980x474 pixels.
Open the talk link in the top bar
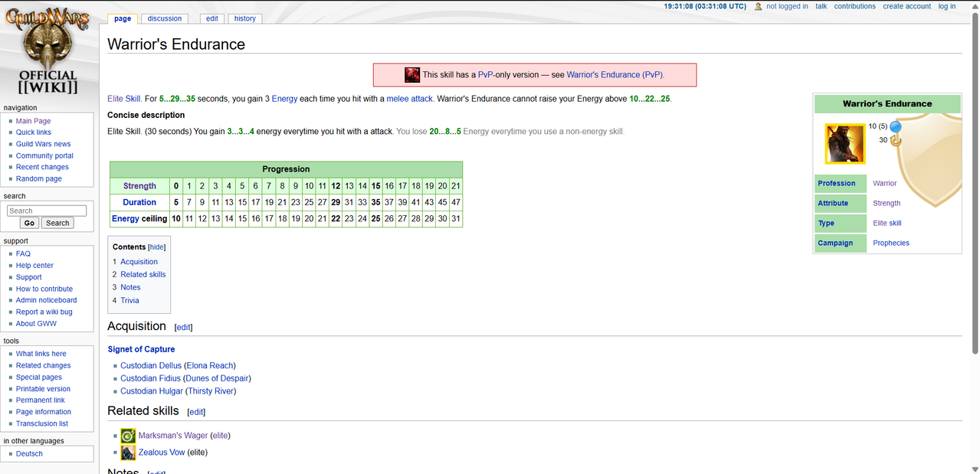tap(821, 6)
